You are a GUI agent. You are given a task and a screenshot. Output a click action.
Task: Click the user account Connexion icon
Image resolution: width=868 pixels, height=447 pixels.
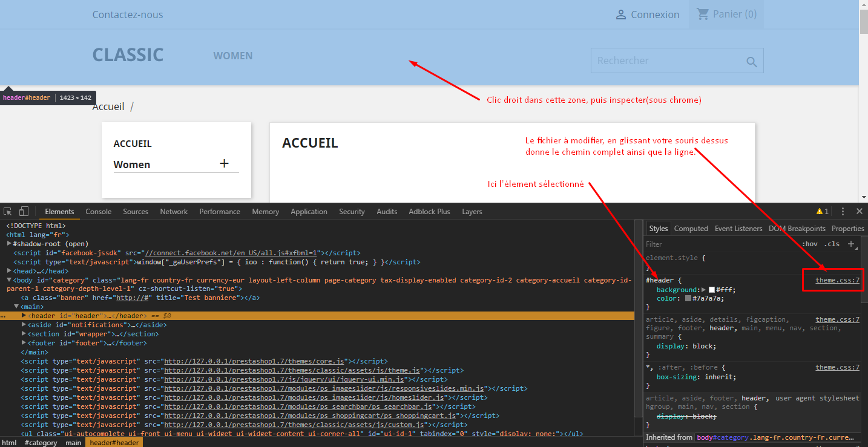(x=621, y=15)
